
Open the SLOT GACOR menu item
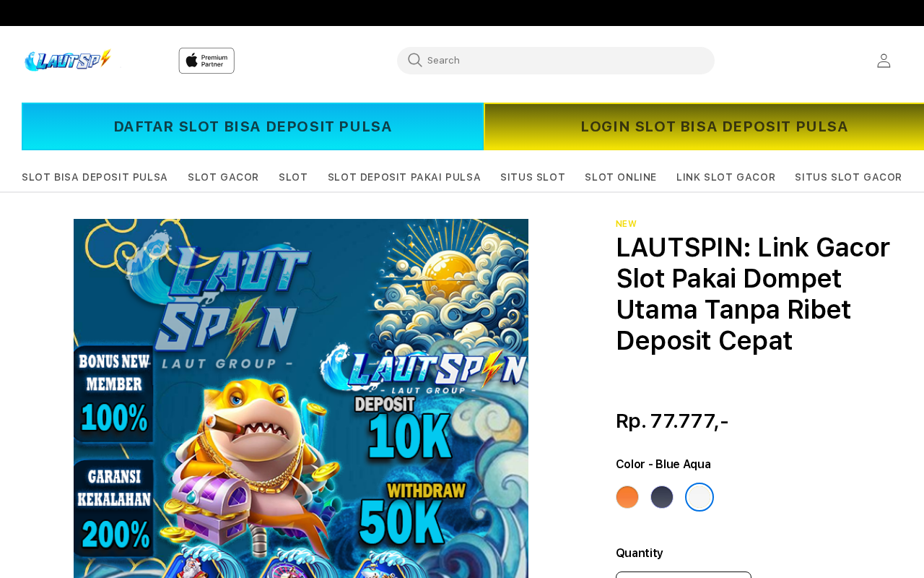(223, 177)
